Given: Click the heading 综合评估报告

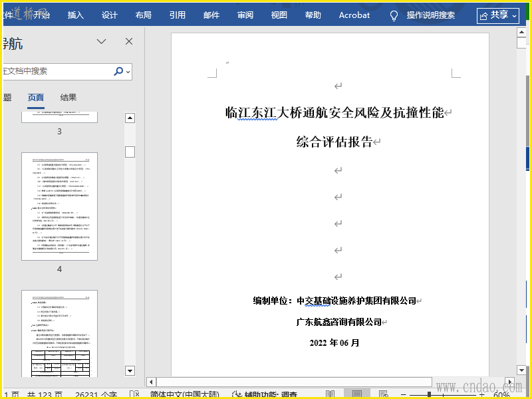Looking at the screenshot, I should click(334, 142).
